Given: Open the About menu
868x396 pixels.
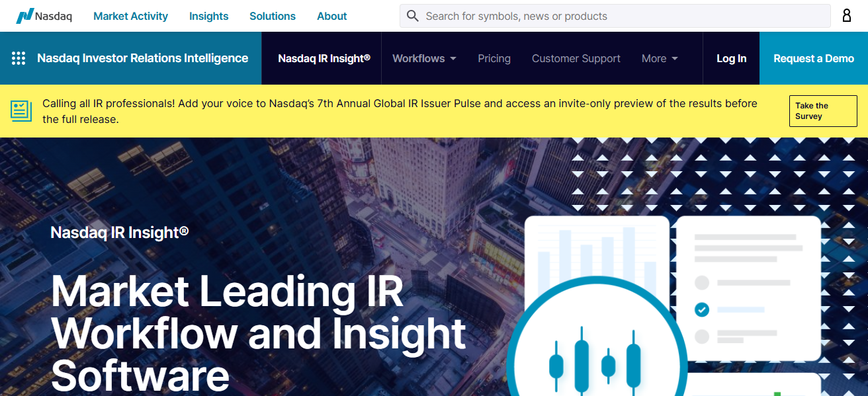Looking at the screenshot, I should [x=331, y=16].
